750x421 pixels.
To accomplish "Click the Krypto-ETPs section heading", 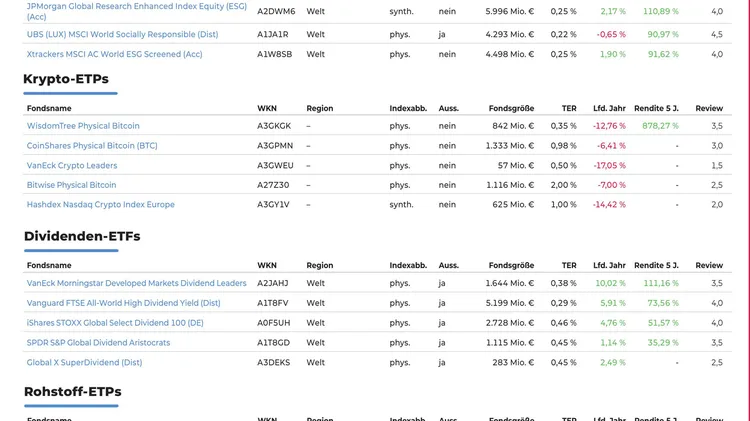I will (66, 79).
